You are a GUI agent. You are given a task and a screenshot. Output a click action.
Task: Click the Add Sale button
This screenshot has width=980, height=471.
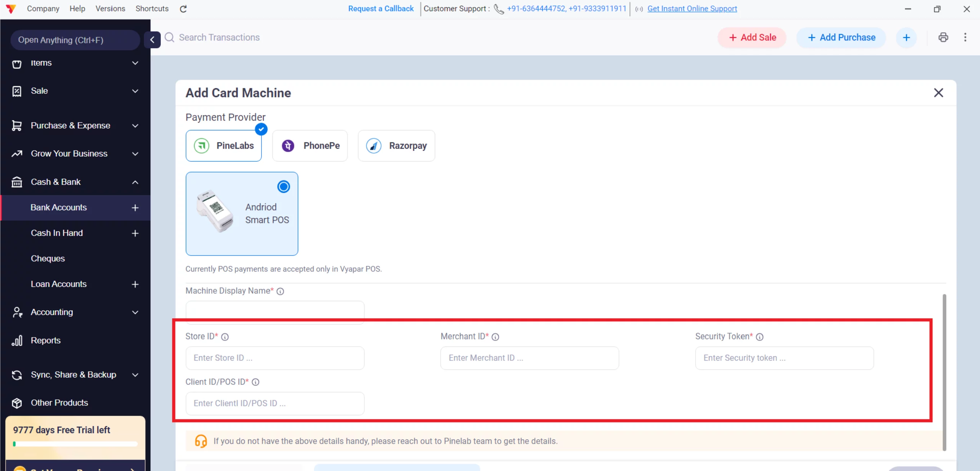(x=752, y=38)
